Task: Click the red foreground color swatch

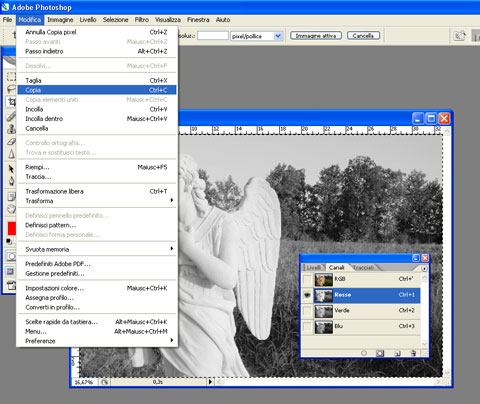Action: 12,229
